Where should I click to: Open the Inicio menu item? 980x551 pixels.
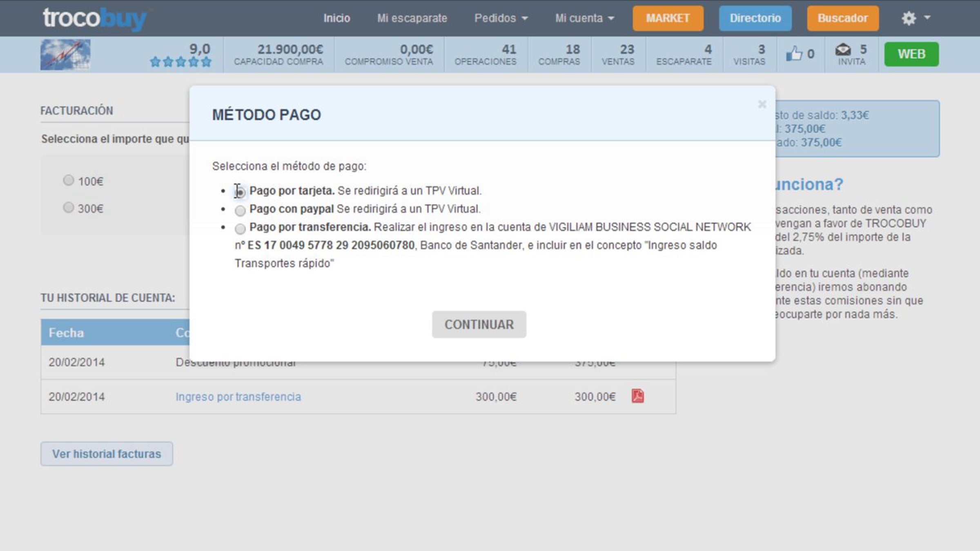336,18
